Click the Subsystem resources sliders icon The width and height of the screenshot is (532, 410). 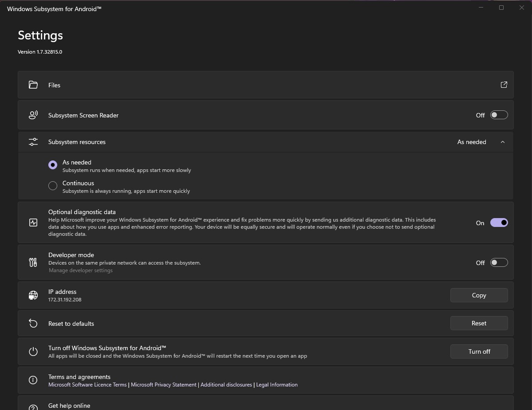pyautogui.click(x=33, y=142)
